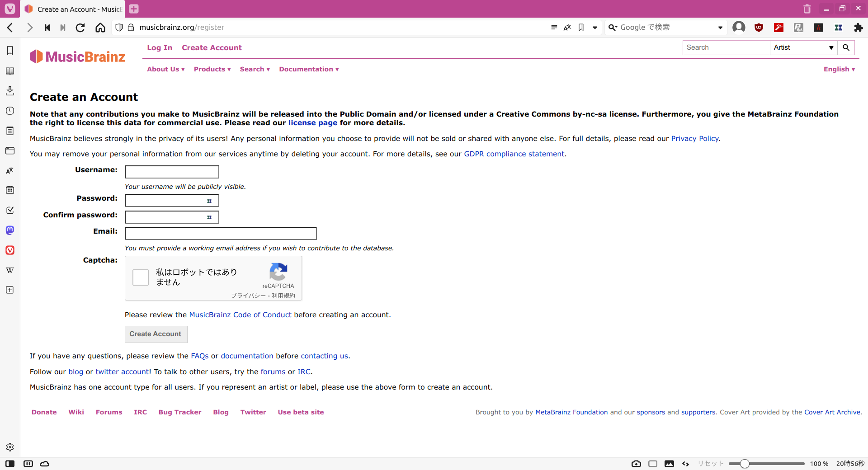Open the closed tabs trash icon
868x470 pixels.
[x=807, y=9]
